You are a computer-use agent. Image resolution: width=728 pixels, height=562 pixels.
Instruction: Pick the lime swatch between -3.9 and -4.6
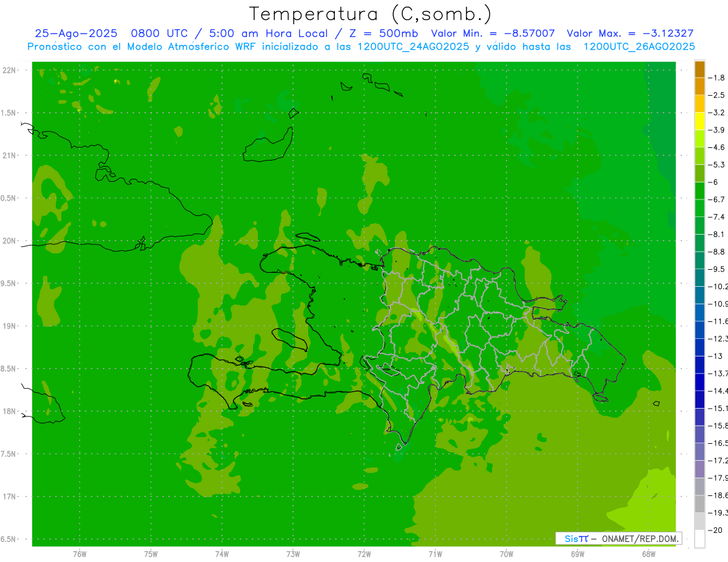[x=699, y=139]
